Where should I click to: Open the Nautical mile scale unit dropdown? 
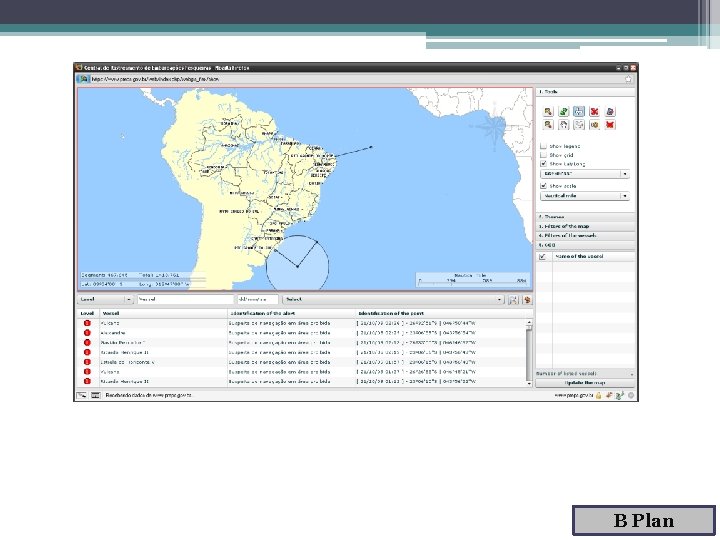tap(585, 196)
